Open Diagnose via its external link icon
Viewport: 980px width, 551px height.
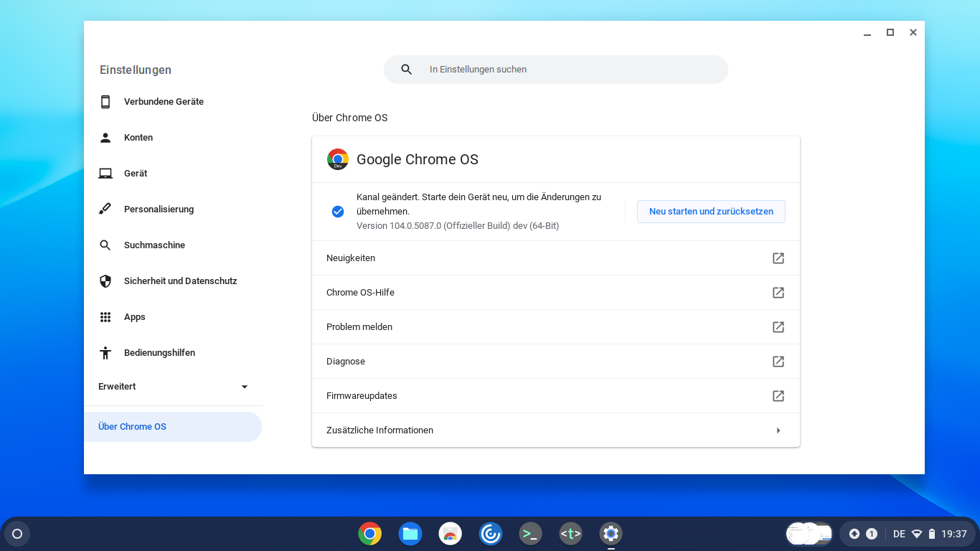[778, 362]
